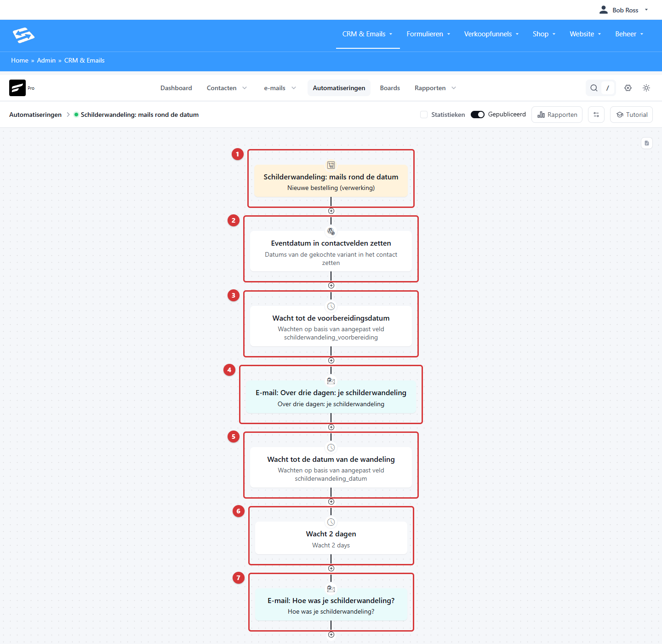Screen dimensions: 662x644
Task: Open the Rapporten button near Tutorial
Action: tap(557, 115)
